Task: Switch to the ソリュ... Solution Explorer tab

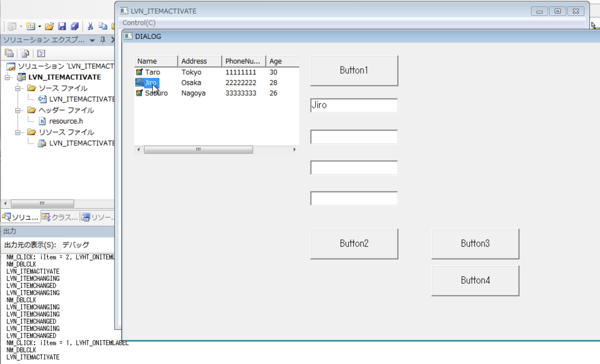Action: tap(20, 217)
